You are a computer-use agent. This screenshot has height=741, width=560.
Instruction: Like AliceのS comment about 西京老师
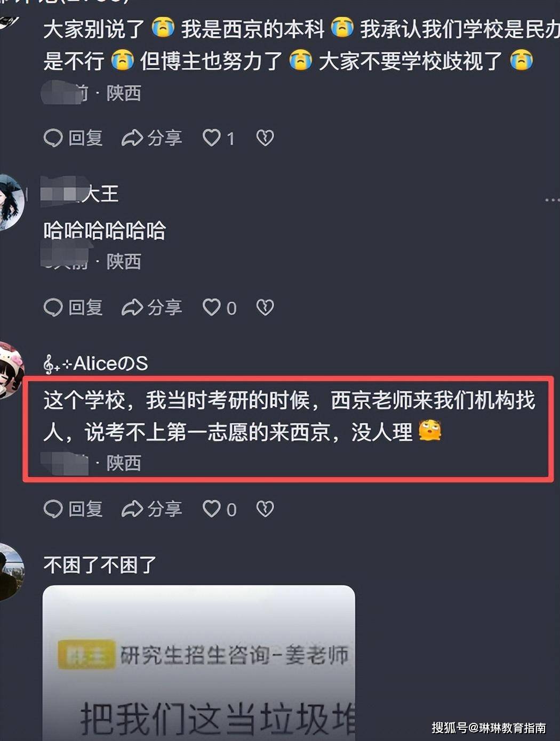(219, 509)
